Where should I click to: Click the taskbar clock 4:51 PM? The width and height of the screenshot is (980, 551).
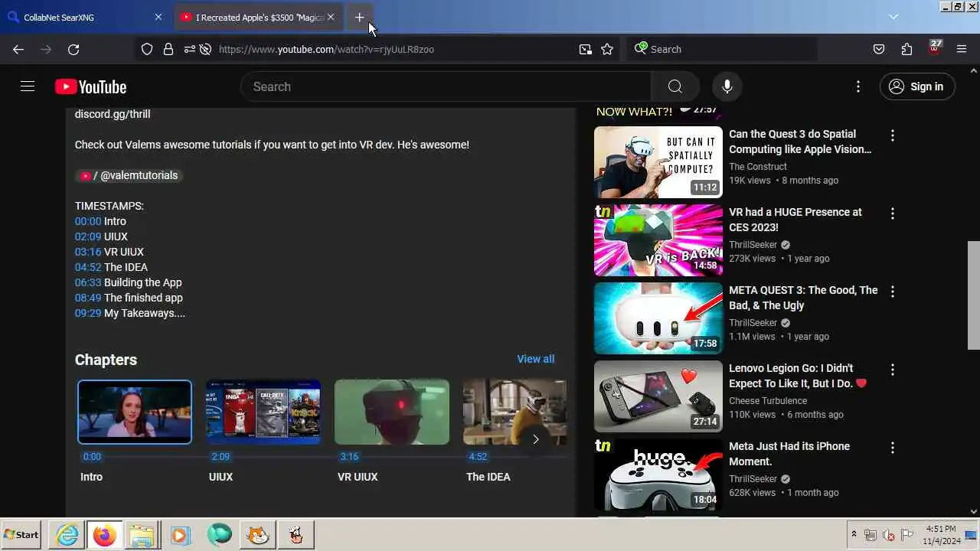pyautogui.click(x=940, y=529)
